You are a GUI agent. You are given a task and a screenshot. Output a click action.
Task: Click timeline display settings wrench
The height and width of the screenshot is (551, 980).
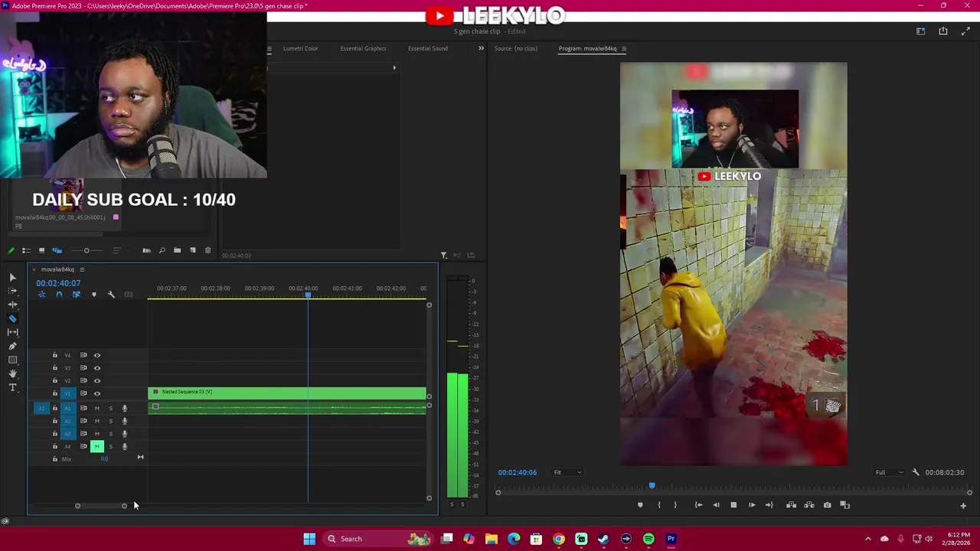[111, 295]
